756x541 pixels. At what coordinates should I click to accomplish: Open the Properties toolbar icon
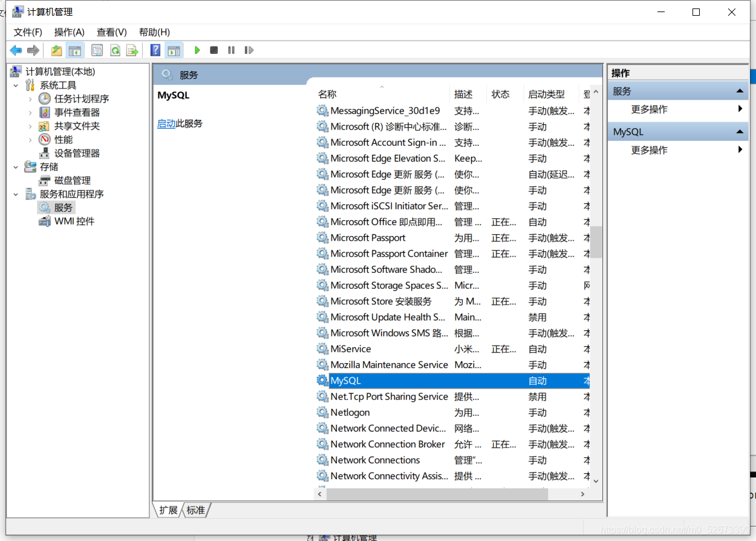97,50
